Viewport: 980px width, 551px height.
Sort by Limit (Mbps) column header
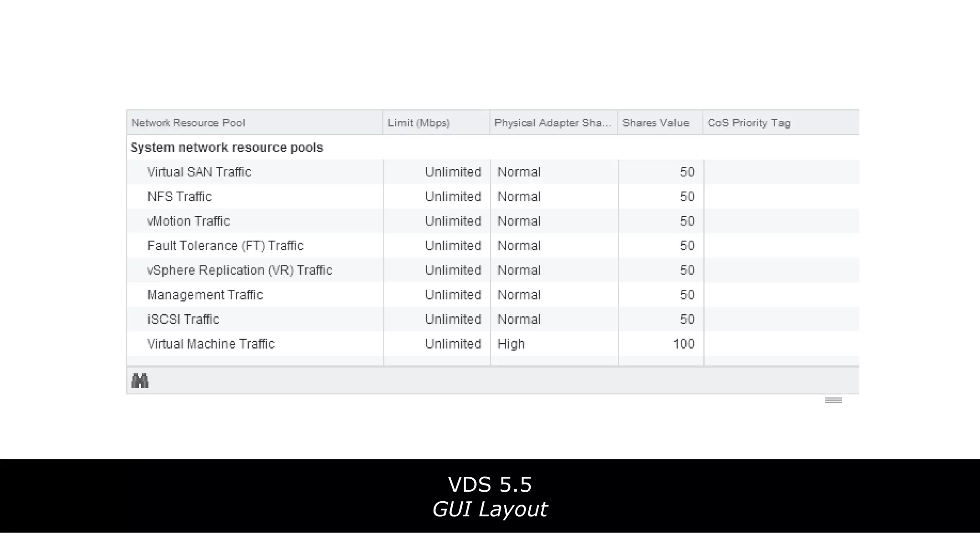tap(436, 123)
